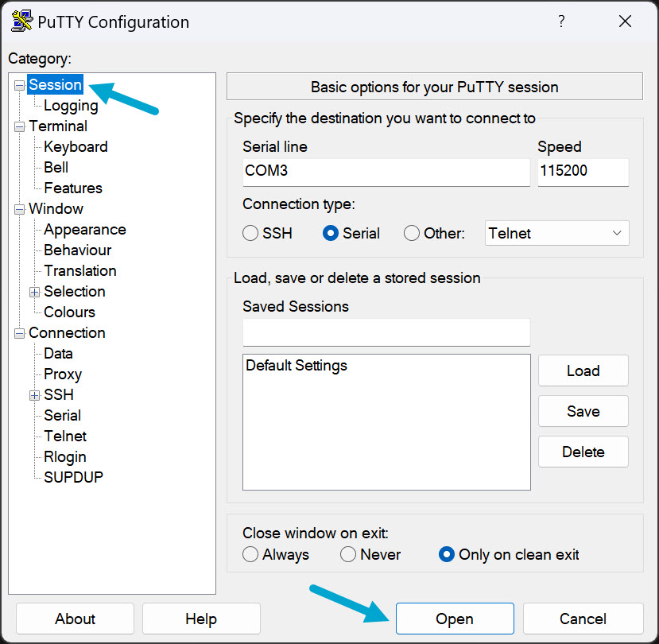Click the help question mark icon
Viewport: 659px width, 644px height.
(x=560, y=21)
